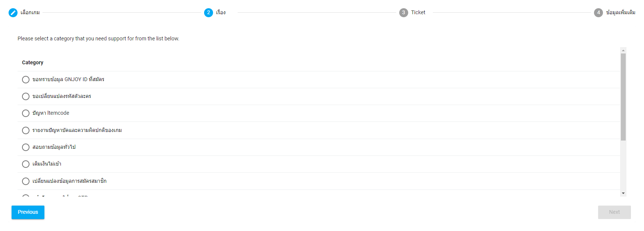Click the scrollbar up arrow

click(623, 50)
